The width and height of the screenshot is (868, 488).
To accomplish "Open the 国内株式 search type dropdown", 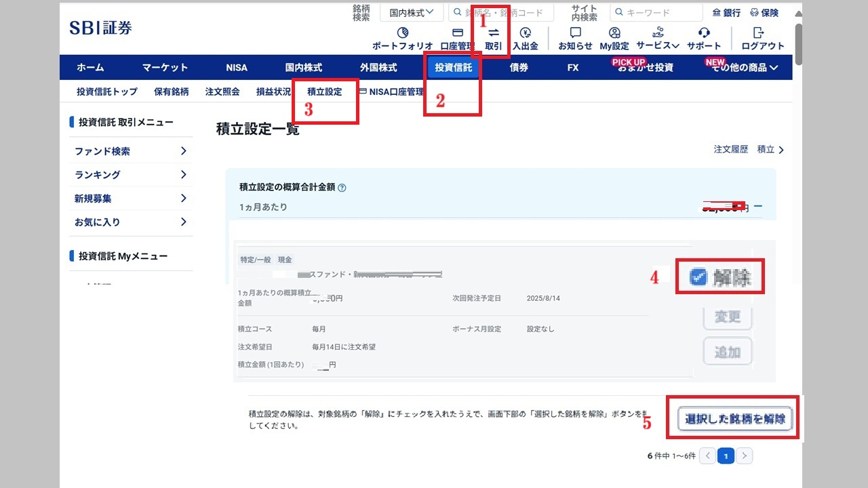I will [x=412, y=12].
